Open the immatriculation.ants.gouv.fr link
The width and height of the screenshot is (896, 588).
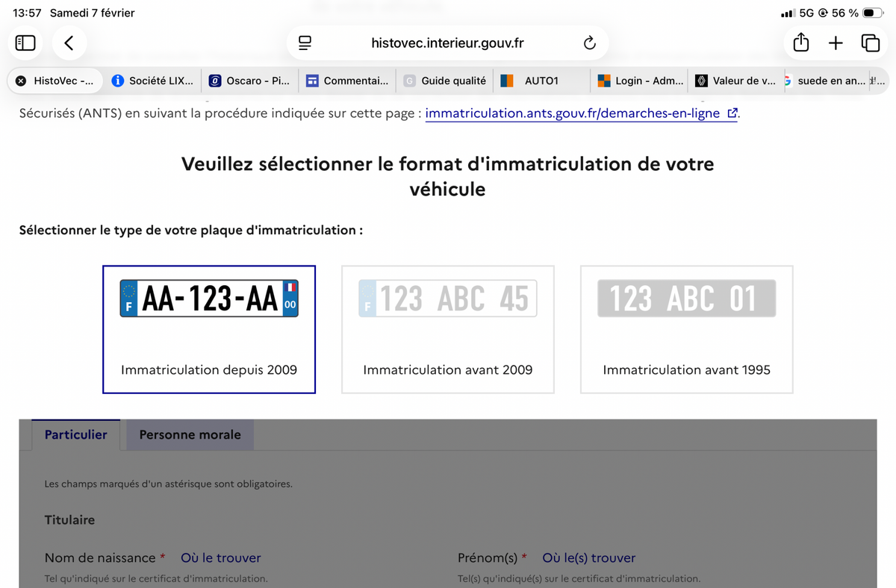pos(575,113)
